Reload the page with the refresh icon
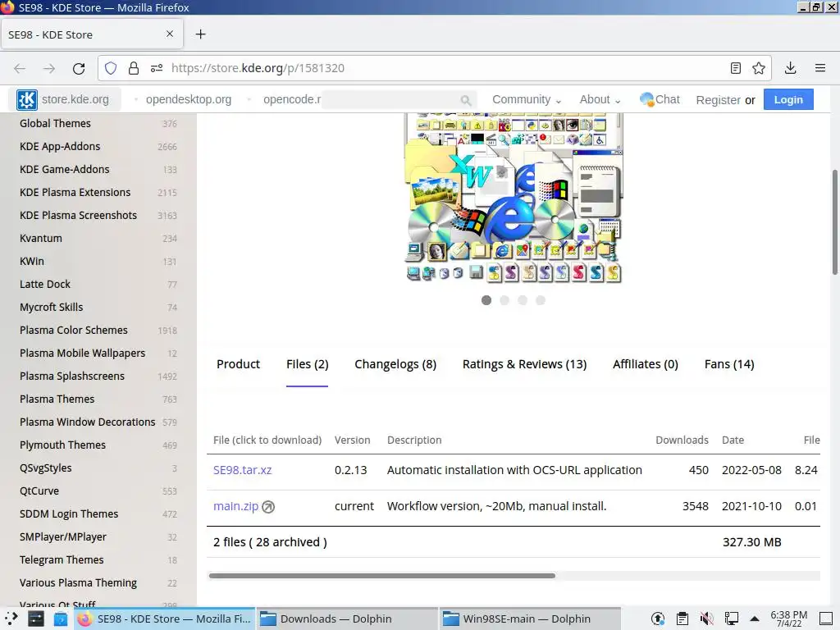 79,68
